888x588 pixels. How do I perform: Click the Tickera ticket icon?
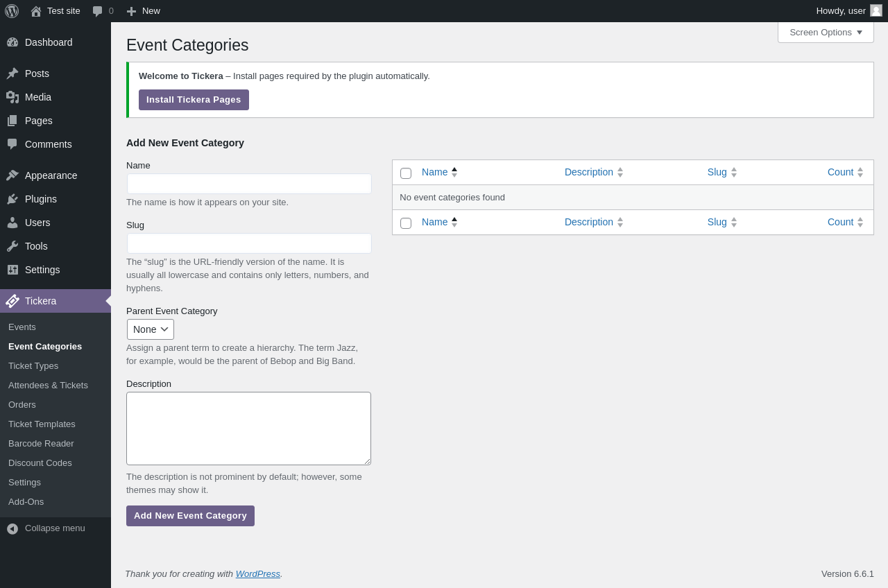pyautogui.click(x=12, y=301)
